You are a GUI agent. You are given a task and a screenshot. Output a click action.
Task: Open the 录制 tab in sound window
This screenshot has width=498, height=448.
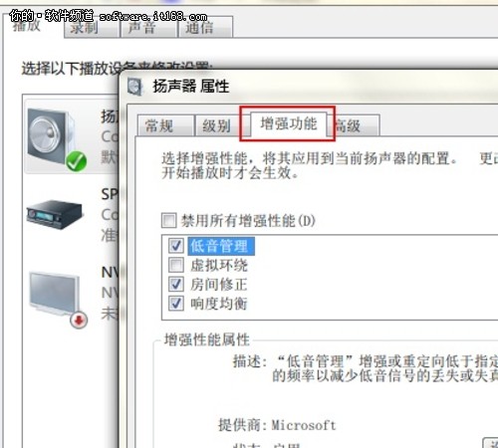[92, 28]
